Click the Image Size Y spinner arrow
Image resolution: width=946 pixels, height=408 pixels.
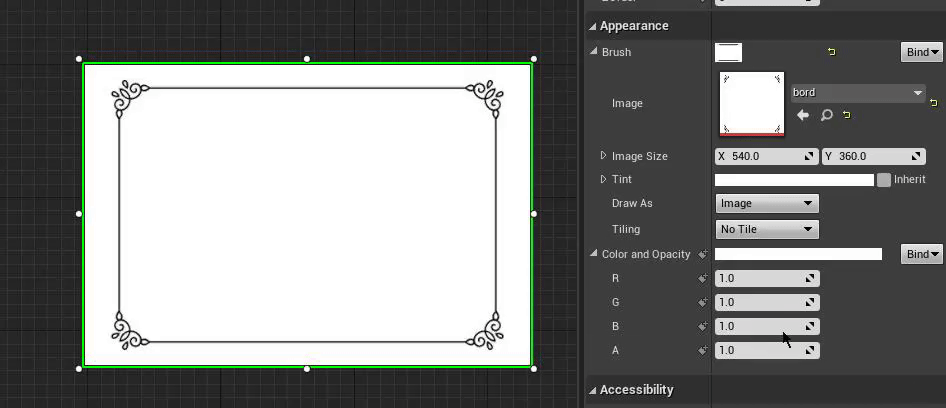tap(916, 156)
